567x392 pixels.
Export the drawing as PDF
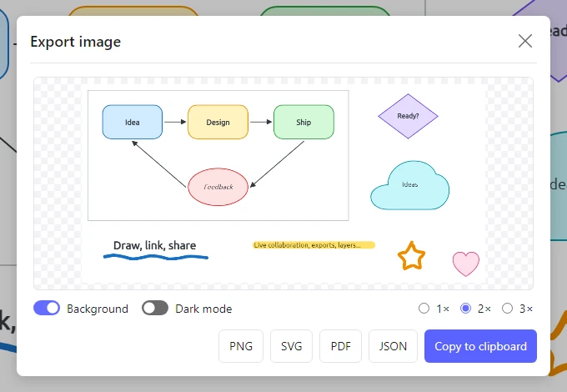click(341, 346)
